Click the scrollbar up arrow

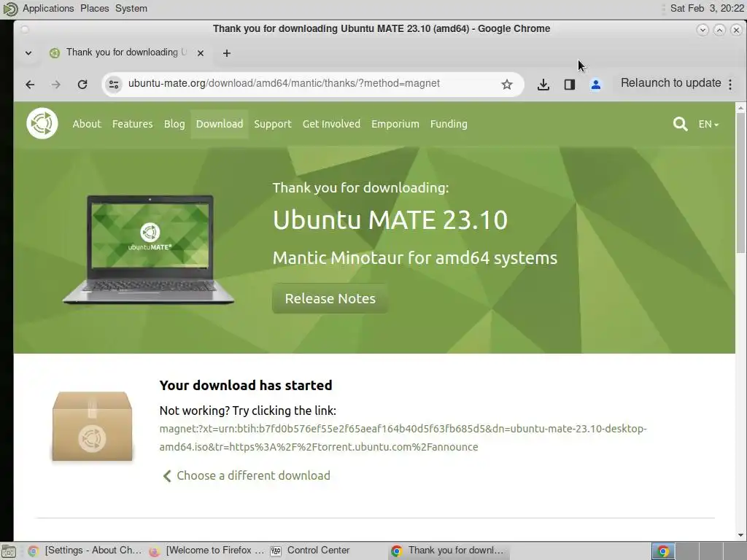(741, 108)
